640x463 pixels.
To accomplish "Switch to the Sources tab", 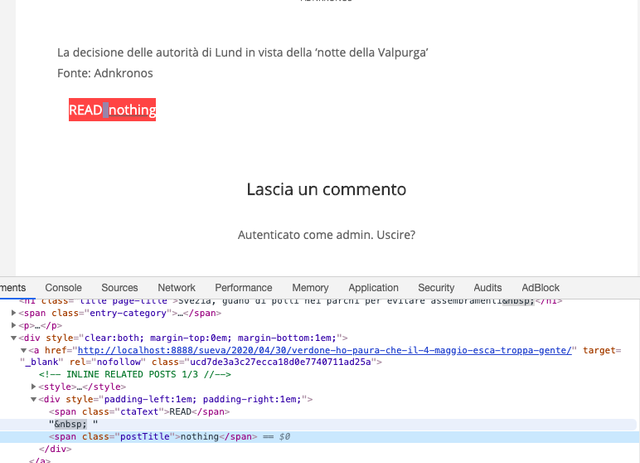I will (120, 288).
